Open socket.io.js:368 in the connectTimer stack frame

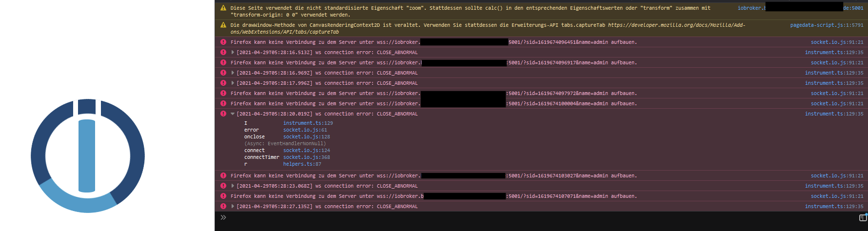pos(306,157)
